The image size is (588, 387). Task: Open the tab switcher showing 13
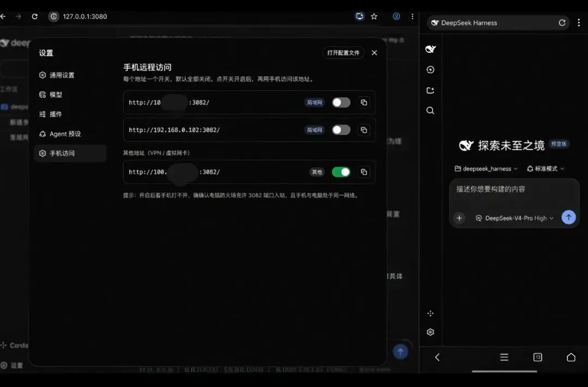point(537,358)
